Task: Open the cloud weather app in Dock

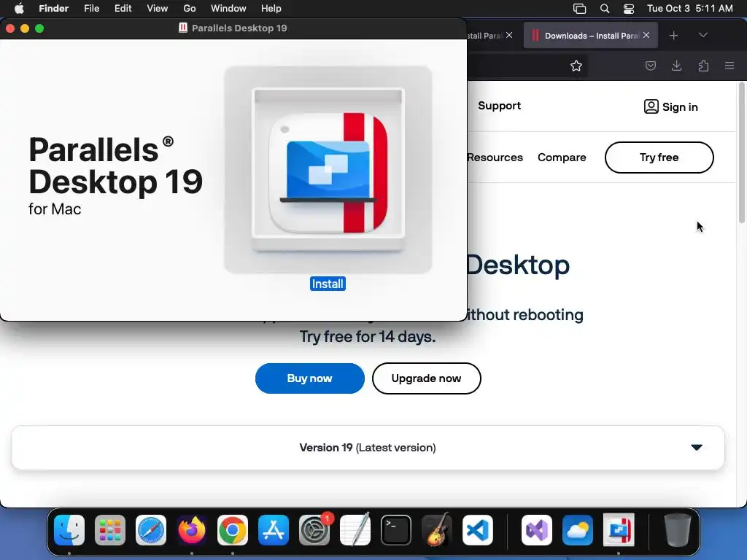Action: pyautogui.click(x=578, y=530)
